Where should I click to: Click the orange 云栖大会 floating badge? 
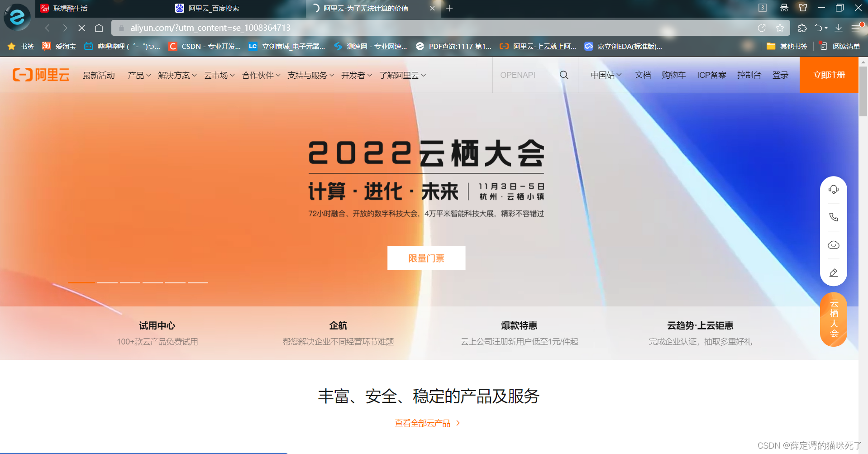(834, 319)
